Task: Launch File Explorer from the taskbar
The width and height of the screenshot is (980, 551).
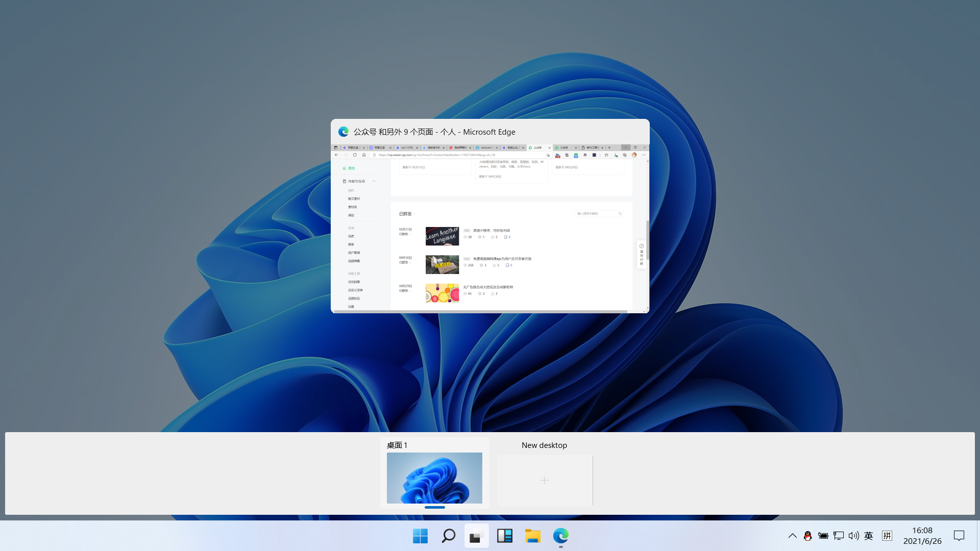Action: point(532,536)
